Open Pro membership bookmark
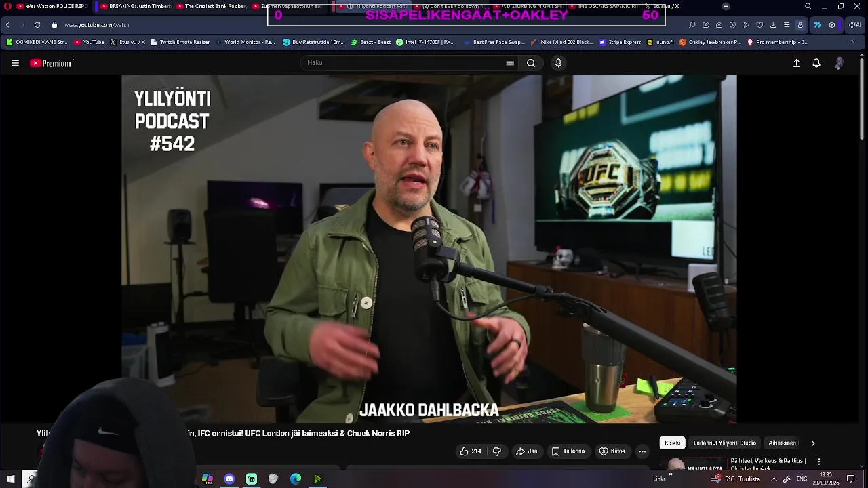868x488 pixels. point(778,42)
